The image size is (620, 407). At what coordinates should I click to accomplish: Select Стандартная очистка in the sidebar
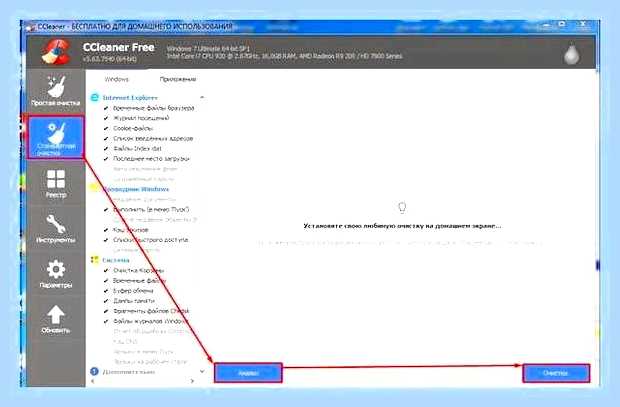[x=56, y=137]
